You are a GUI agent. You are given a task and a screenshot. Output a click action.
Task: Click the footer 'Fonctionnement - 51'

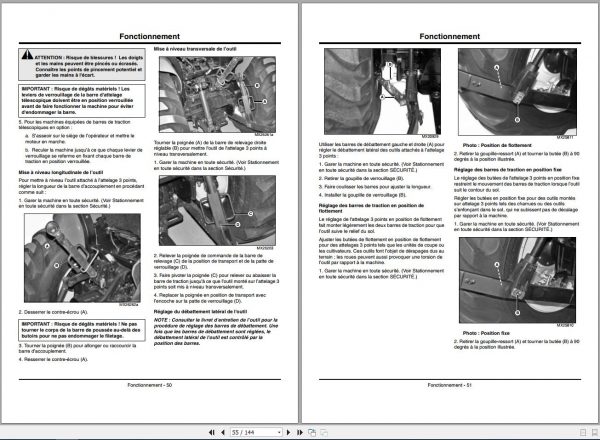(450, 385)
